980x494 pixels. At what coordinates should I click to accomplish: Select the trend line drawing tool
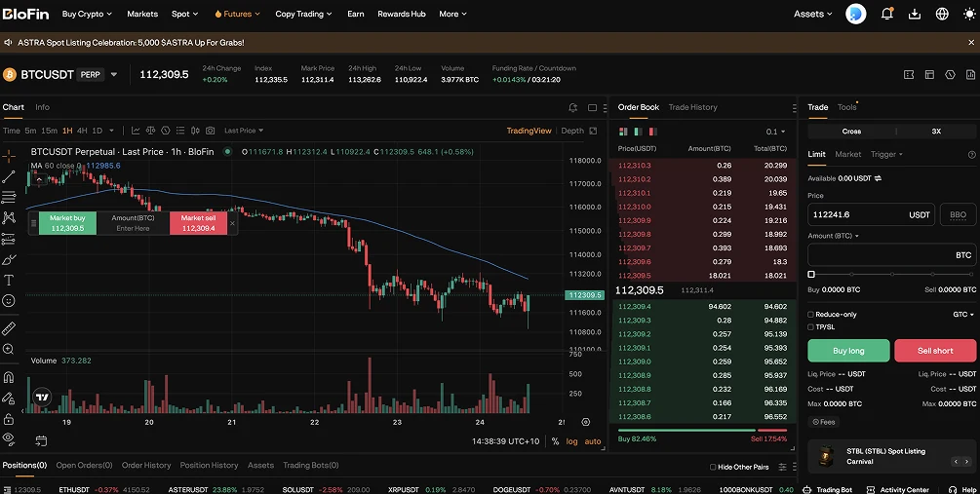tap(9, 176)
